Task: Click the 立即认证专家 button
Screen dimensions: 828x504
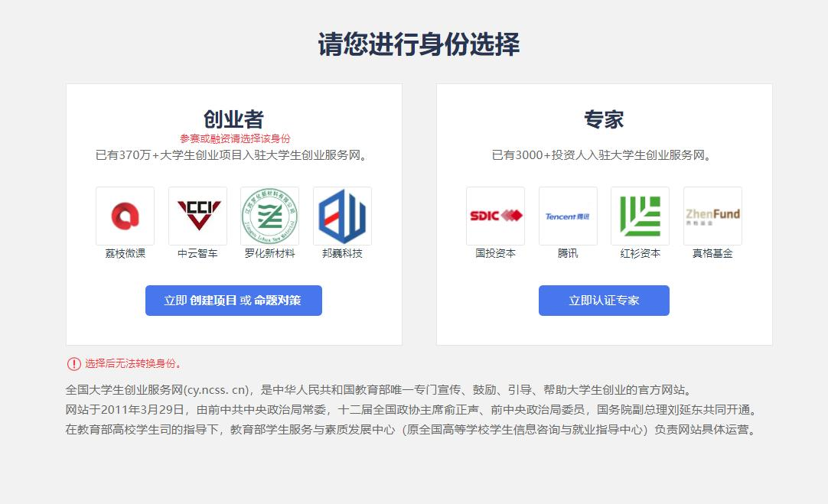Action: [x=604, y=301]
